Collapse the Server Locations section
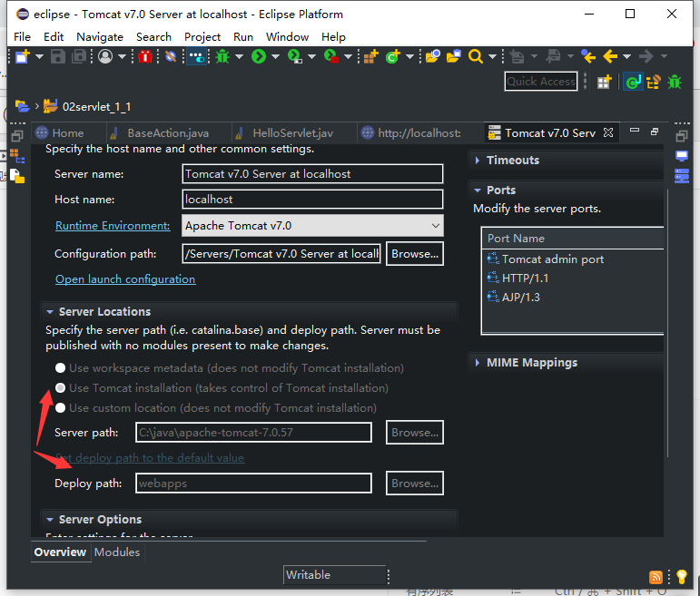The height and width of the screenshot is (596, 700). 50,312
